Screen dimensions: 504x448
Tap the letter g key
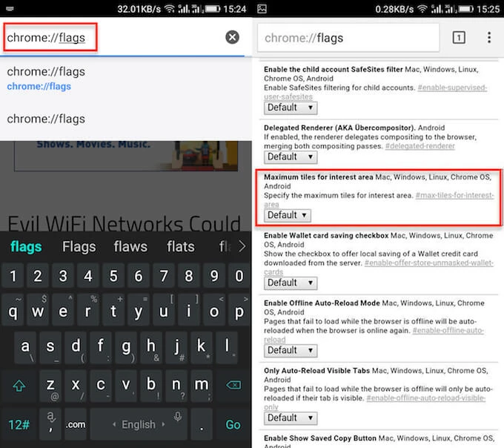coord(126,346)
